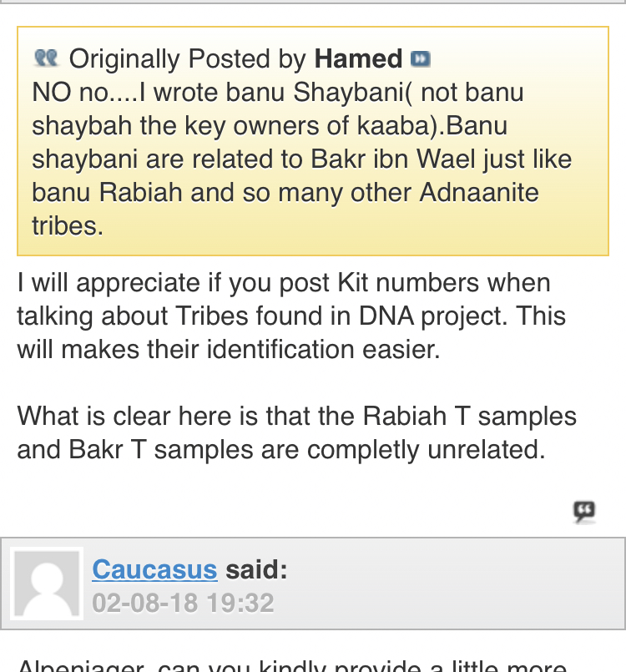Open original post via arrow icon beside Hamed
Viewport: 626px width, 672px height.
(421, 58)
